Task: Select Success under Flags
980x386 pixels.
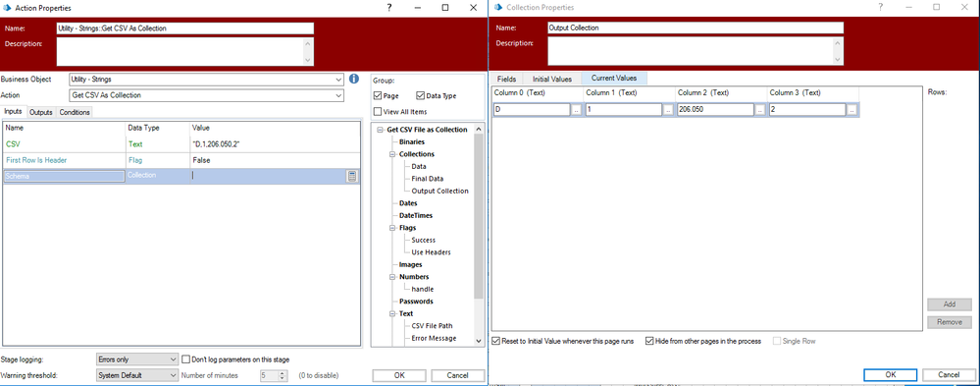Action: pos(423,241)
